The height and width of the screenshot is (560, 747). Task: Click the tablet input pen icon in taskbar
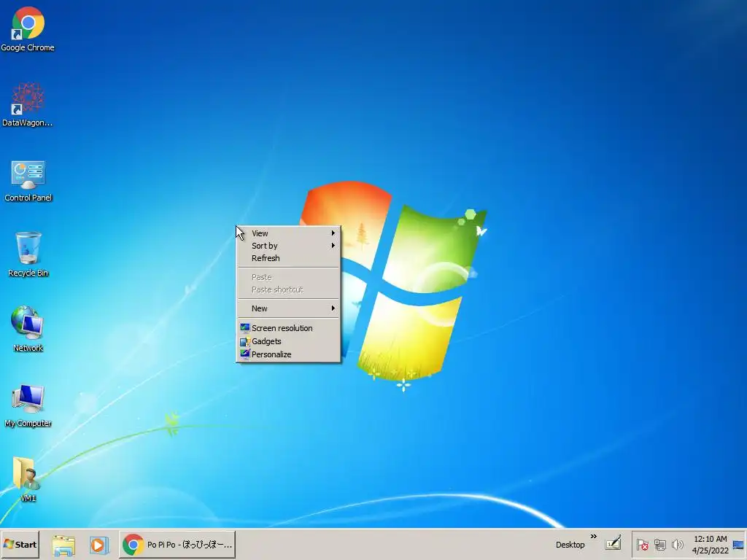tap(613, 543)
